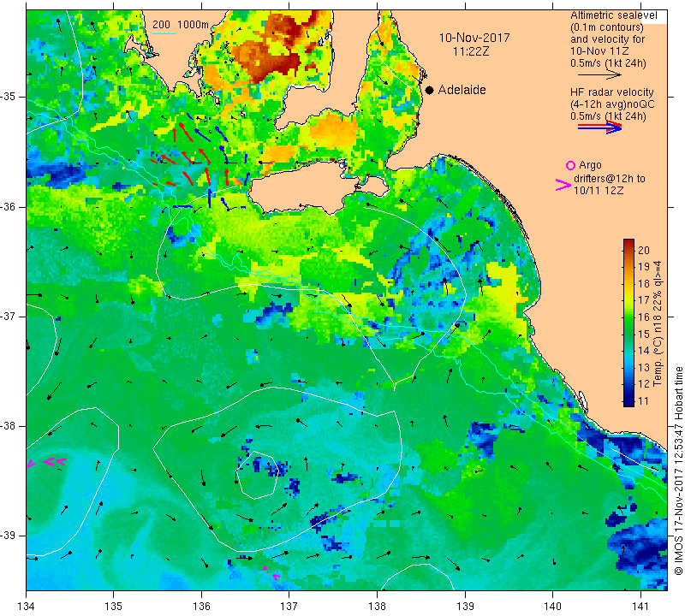Screen dimensions: 685x616
Task: Click the time text 11:22Z
Action: (x=470, y=51)
